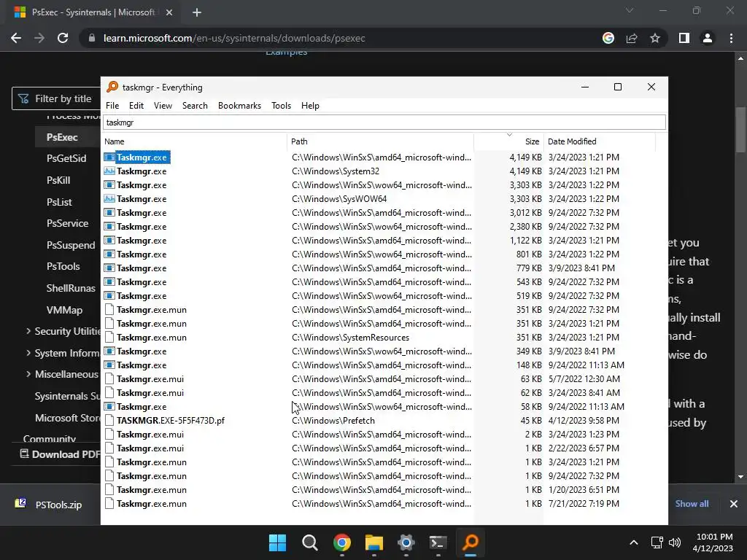The image size is (747, 560).
Task: Open the Chrome three-dot menu
Action: click(731, 38)
